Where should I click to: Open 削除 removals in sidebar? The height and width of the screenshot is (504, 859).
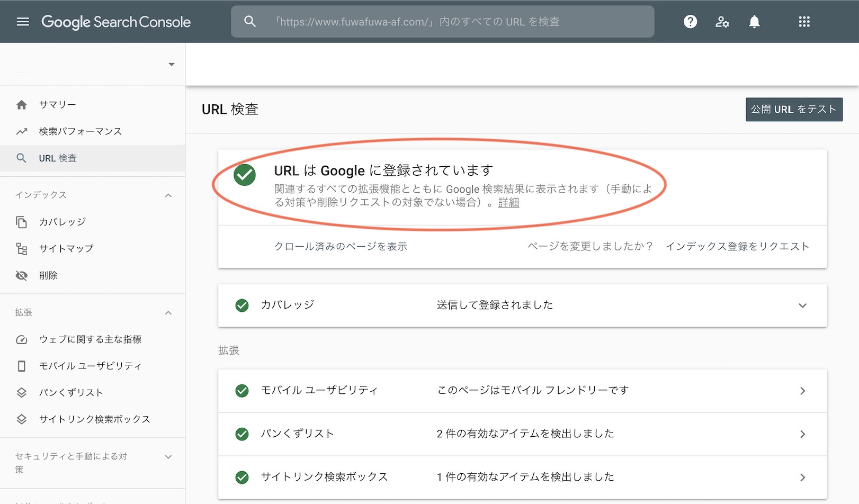click(48, 275)
